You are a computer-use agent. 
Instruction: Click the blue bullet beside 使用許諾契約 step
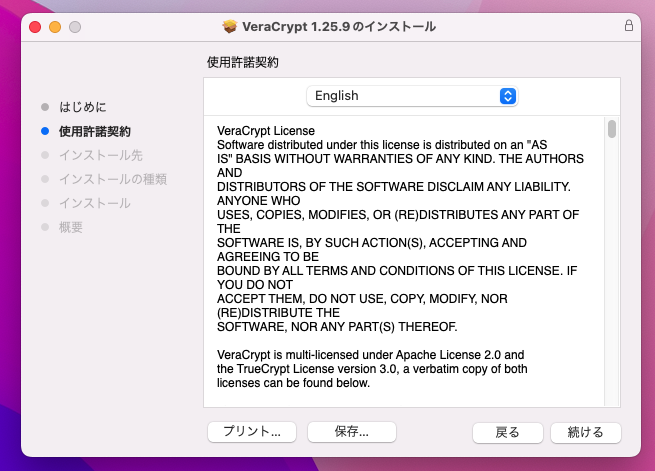pos(44,131)
